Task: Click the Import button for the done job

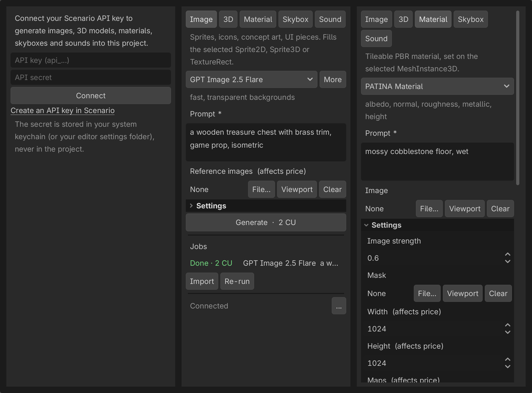Action: point(202,281)
